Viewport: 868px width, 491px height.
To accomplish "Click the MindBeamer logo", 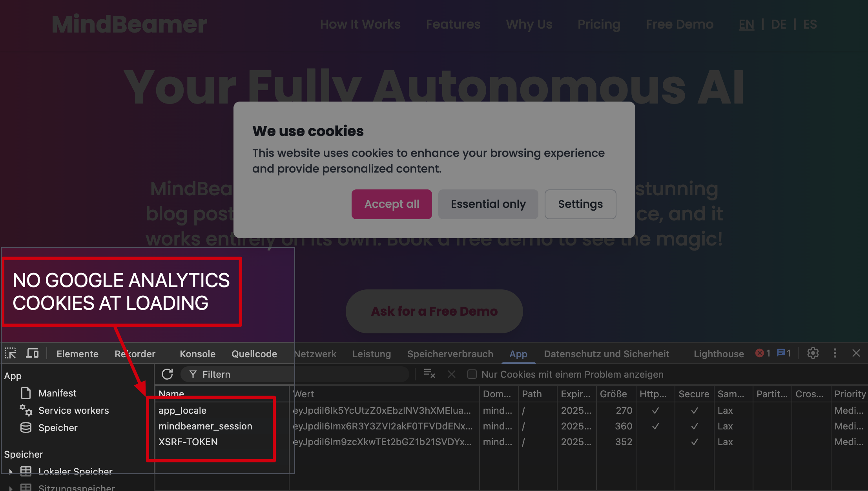I will (x=129, y=24).
